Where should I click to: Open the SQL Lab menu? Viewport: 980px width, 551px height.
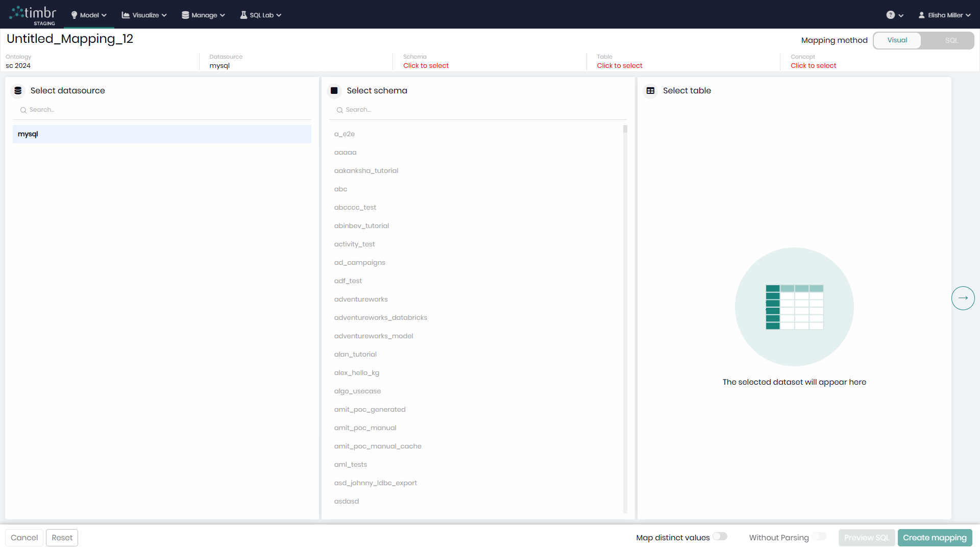[x=260, y=15]
